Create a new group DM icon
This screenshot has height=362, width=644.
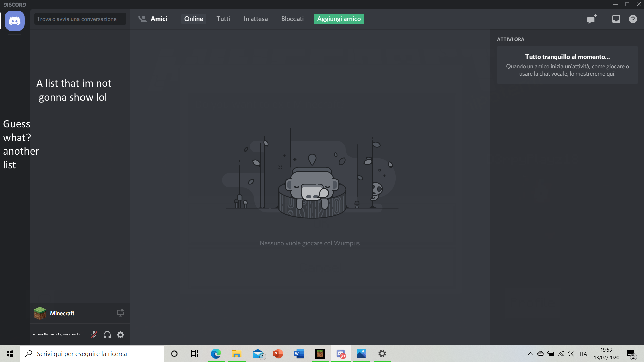[592, 19]
